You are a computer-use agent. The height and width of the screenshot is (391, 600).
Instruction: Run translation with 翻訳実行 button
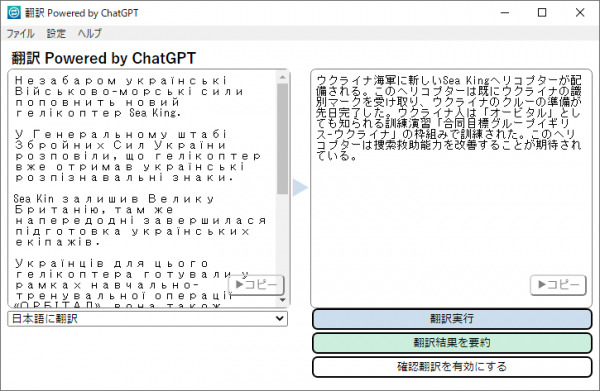tap(452, 319)
